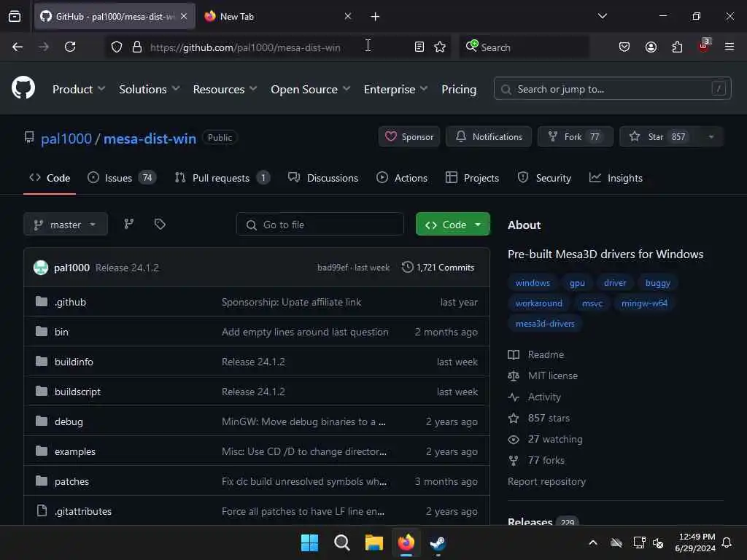Expand the Star lists dropdown arrow

[x=711, y=136]
